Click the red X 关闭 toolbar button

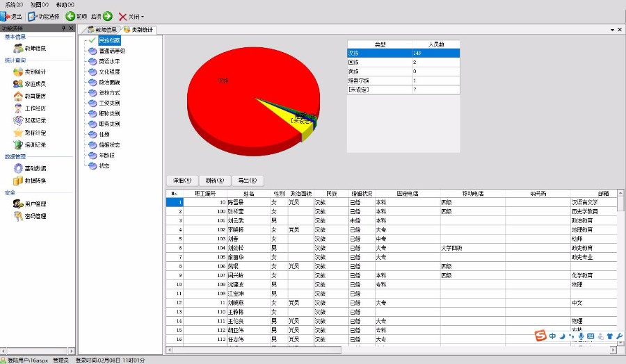(129, 17)
